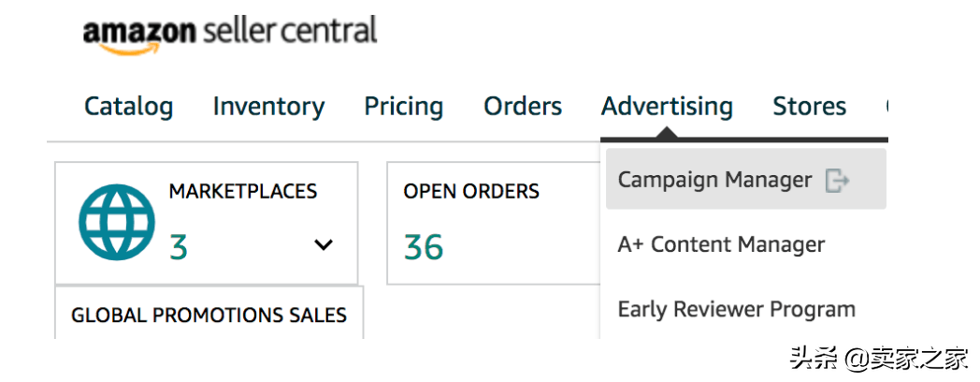The width and height of the screenshot is (980, 382).
Task: Click the Marketplaces globe icon
Action: (117, 222)
